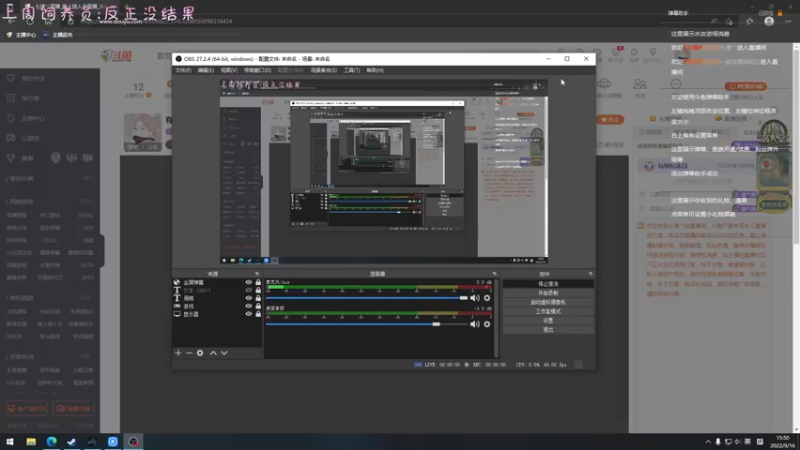Screen dimensions: 800x450
Task: Open Microsoft Edge from the taskbar
Action: (x=52, y=441)
